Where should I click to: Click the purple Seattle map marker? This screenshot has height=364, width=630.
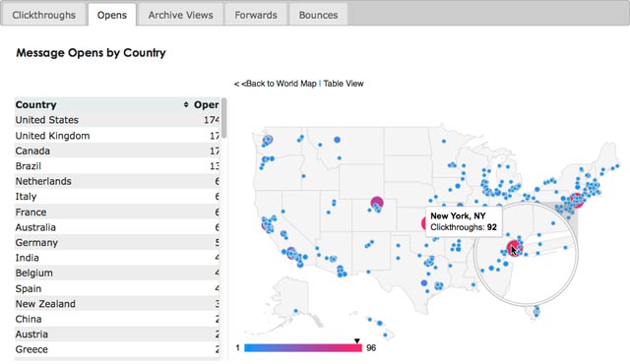click(x=268, y=140)
